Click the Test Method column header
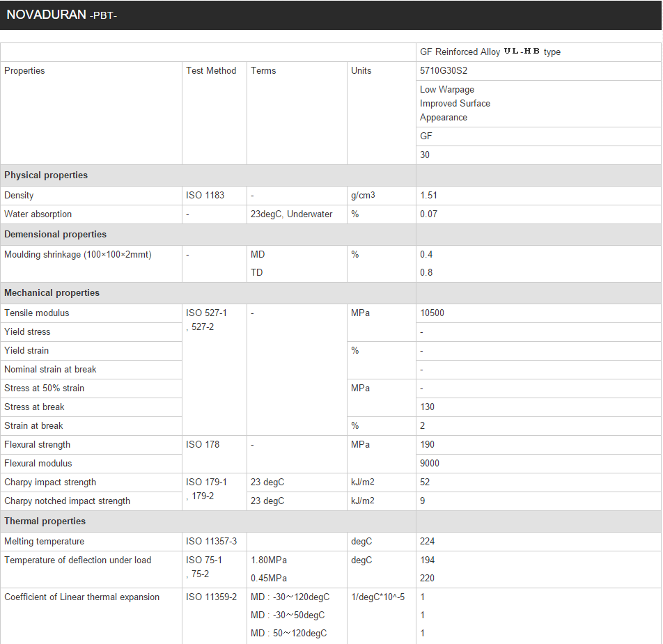Image resolution: width=663 pixels, height=644 pixels. tap(211, 70)
